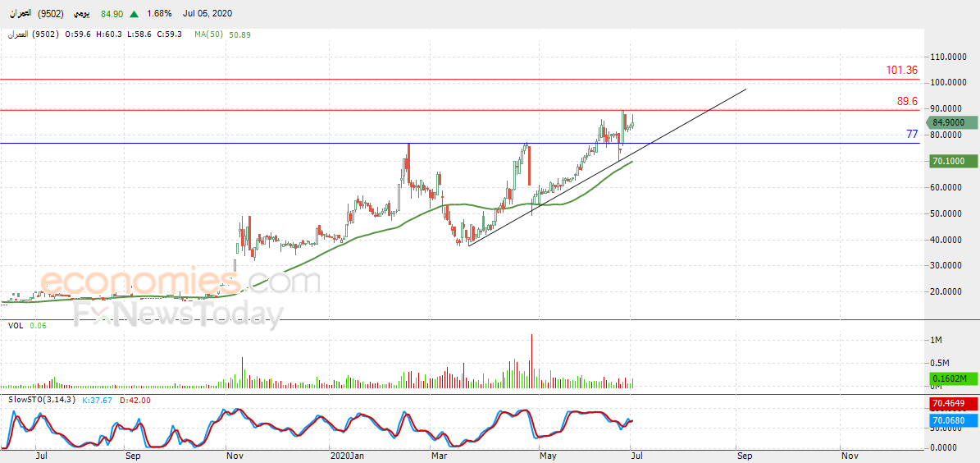The width and height of the screenshot is (980, 463).
Task: Click the 101.36 resistance level label
Action: pyautogui.click(x=902, y=70)
